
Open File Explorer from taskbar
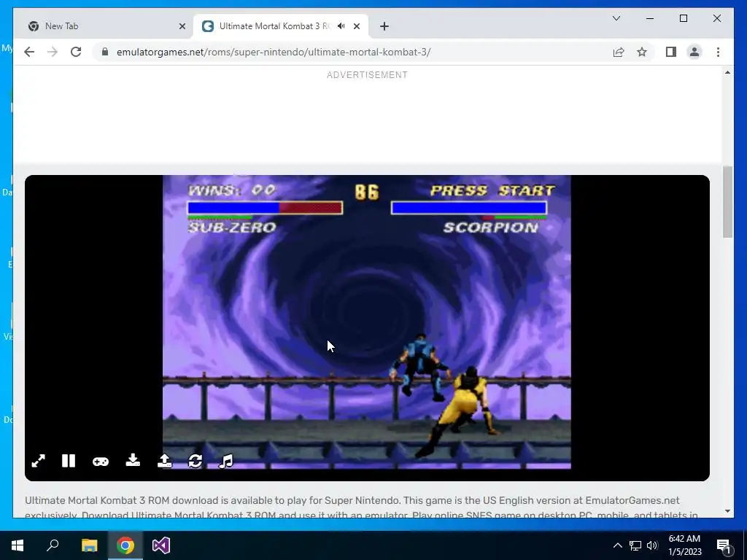tap(89, 545)
